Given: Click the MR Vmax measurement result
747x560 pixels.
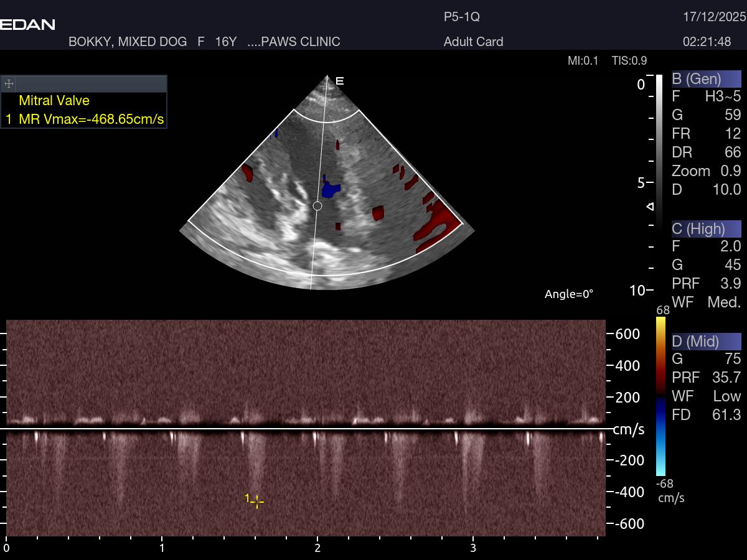Looking at the screenshot, I should pos(92,119).
